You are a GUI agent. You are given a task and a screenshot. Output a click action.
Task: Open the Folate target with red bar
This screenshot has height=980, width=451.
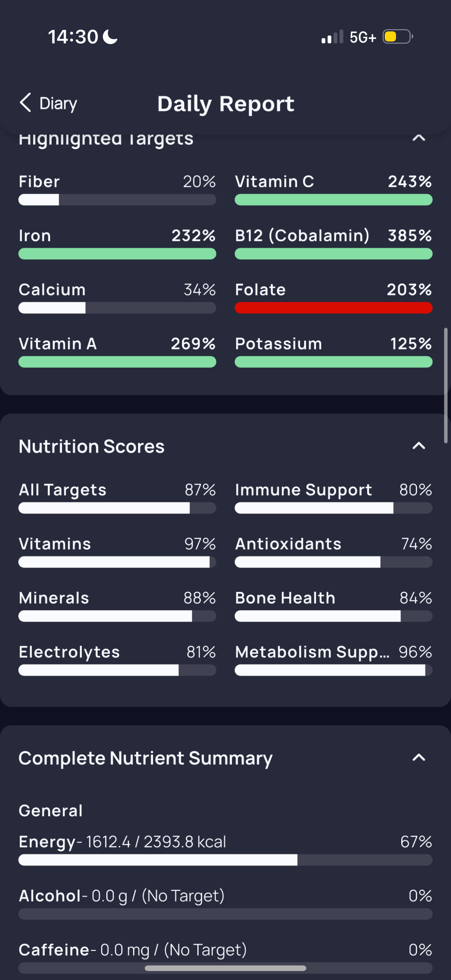pos(334,298)
